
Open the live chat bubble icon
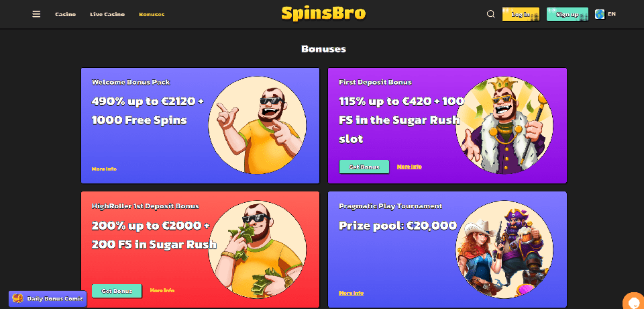click(x=634, y=301)
